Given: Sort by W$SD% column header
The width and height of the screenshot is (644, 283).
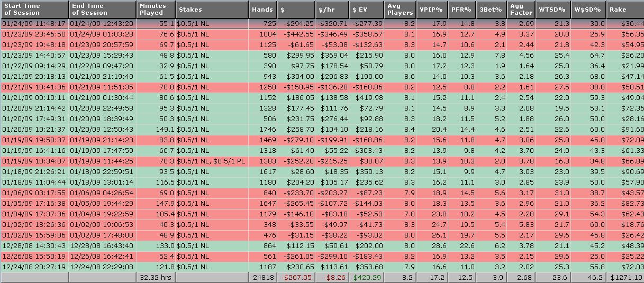Looking at the screenshot, I should tap(589, 9).
